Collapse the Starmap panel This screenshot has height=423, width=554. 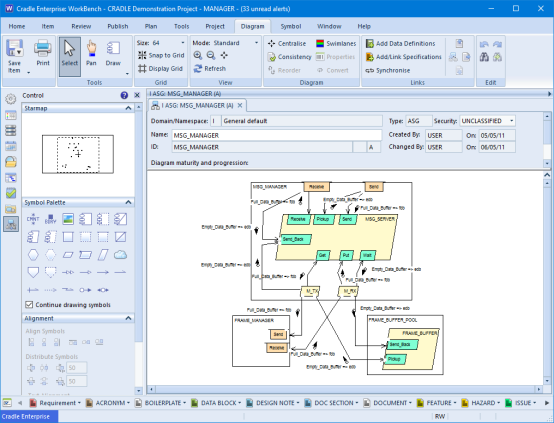[x=129, y=108]
